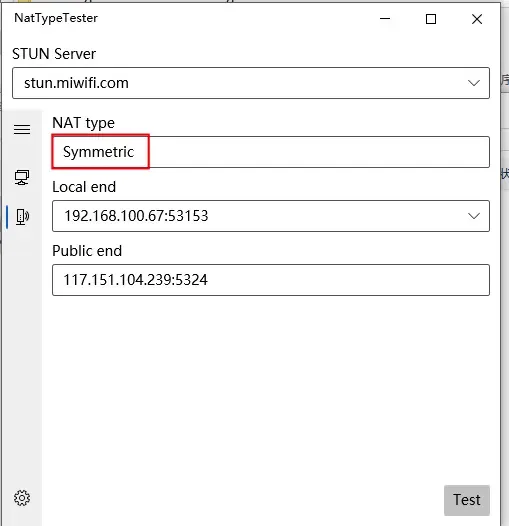Click the NAT type label
509x526 pixels.
pyautogui.click(x=84, y=123)
